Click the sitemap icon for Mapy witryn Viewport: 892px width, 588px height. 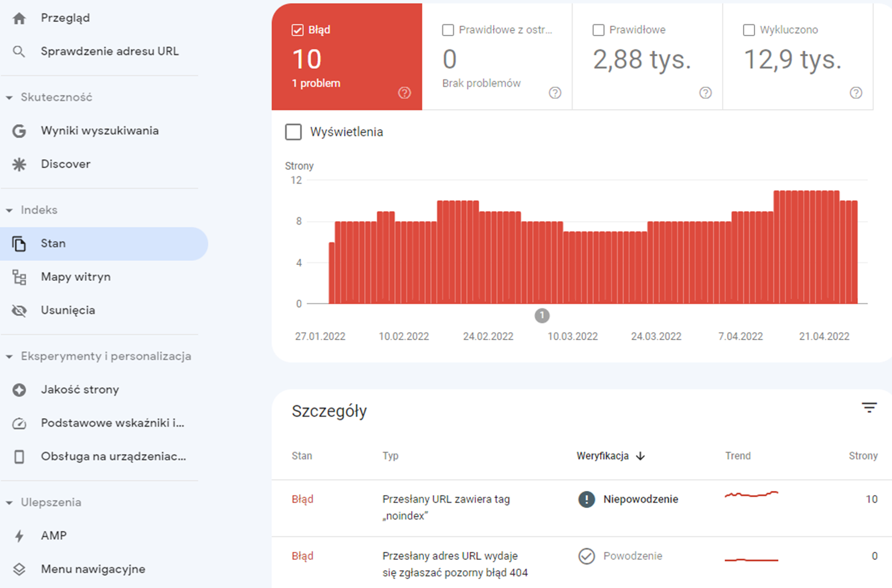[19, 277]
